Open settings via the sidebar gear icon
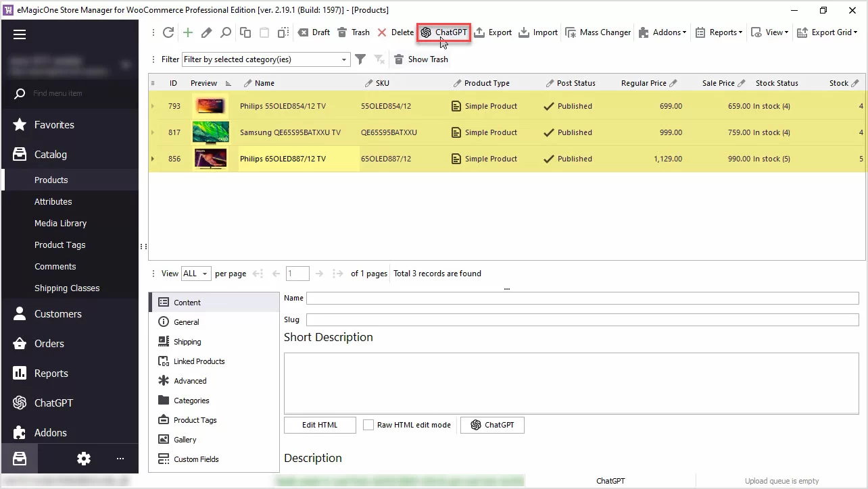 [84, 459]
